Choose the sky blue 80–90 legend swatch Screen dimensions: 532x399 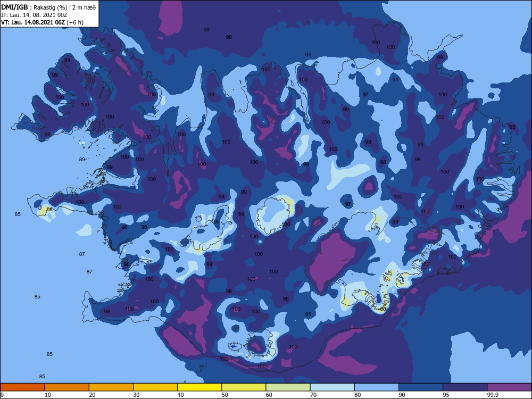tap(377, 387)
